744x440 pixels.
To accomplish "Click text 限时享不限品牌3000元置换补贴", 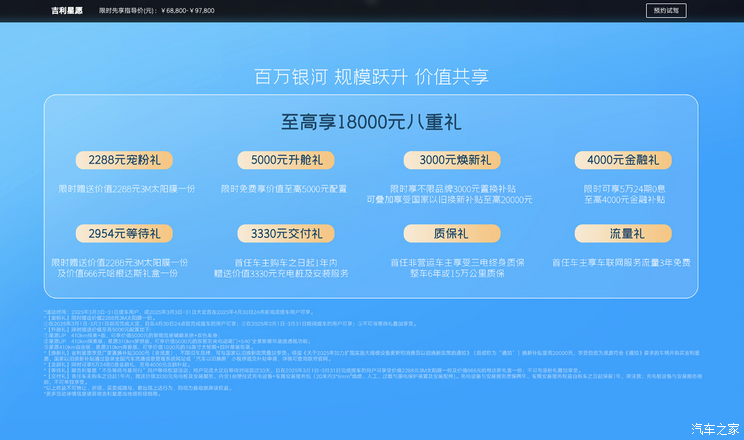I will click(453, 189).
